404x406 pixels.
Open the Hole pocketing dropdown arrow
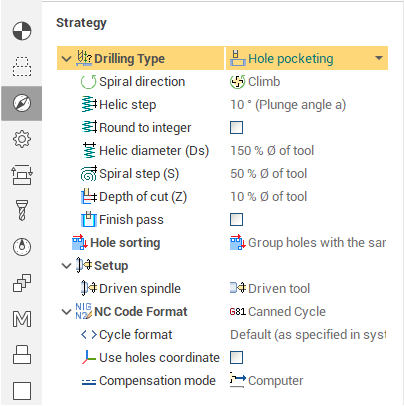(x=379, y=58)
